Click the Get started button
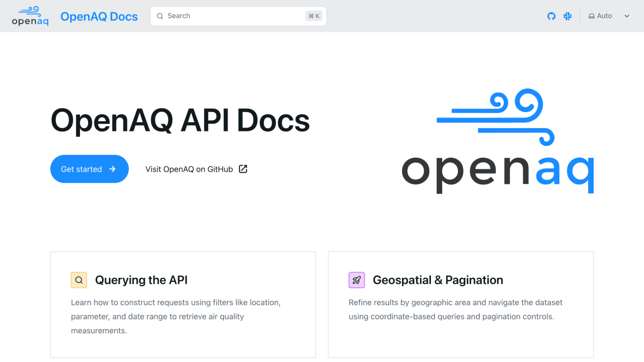The image size is (644, 362). point(90,169)
